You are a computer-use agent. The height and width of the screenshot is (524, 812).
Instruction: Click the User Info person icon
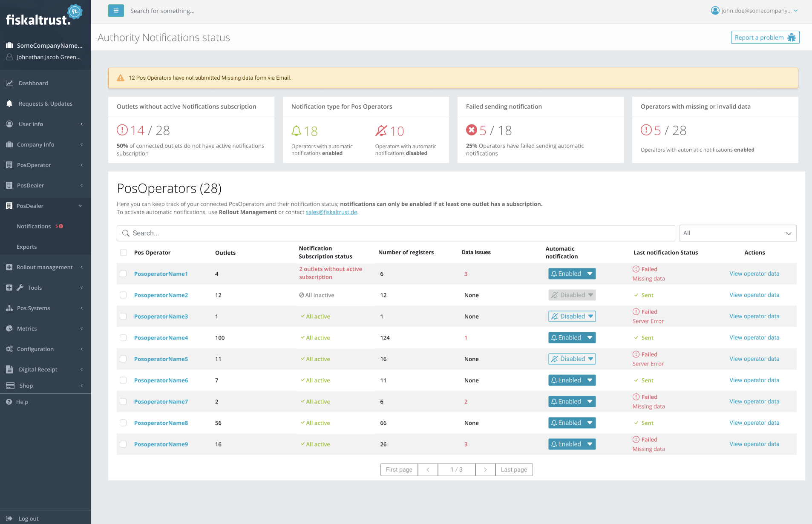pos(9,124)
